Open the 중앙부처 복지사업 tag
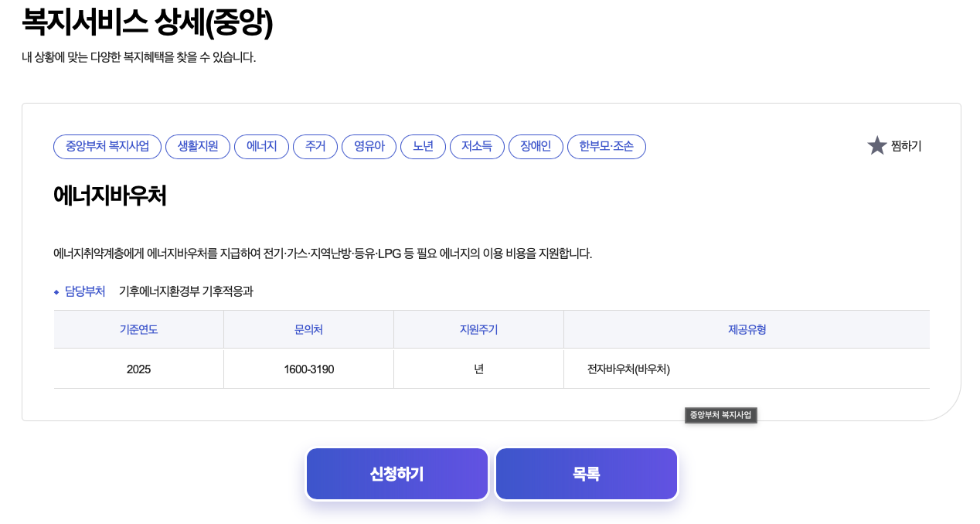Screen dimensions: 980x524 click(107, 147)
